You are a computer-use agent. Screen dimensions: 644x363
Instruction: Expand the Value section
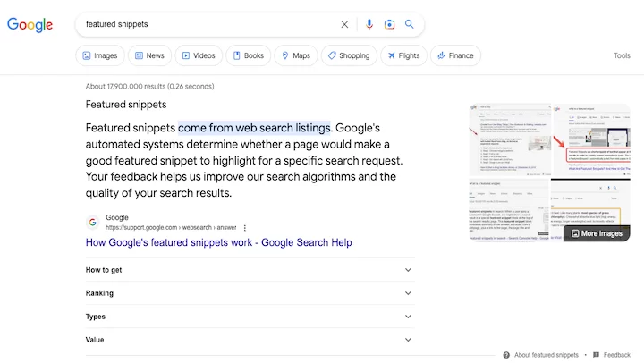point(250,340)
